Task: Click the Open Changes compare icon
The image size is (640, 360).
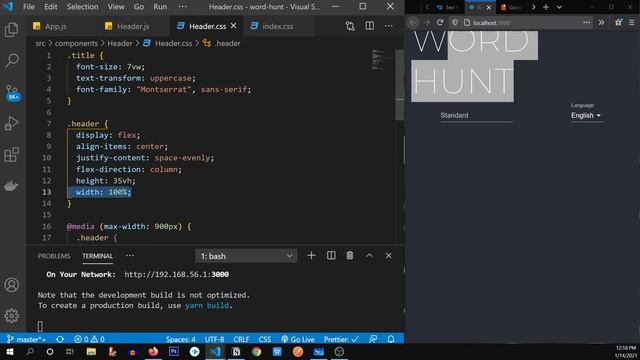Action: tap(350, 26)
